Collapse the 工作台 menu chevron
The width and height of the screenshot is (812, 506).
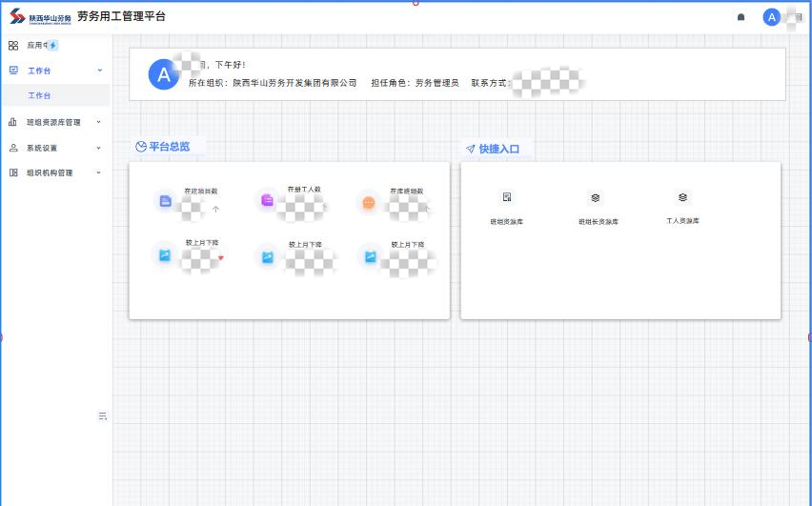point(99,71)
